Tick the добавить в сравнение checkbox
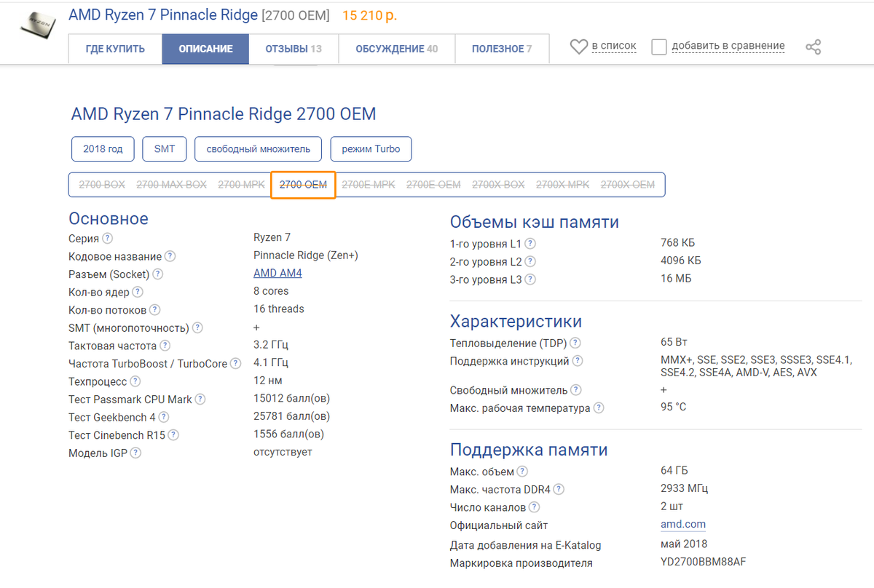 [659, 47]
